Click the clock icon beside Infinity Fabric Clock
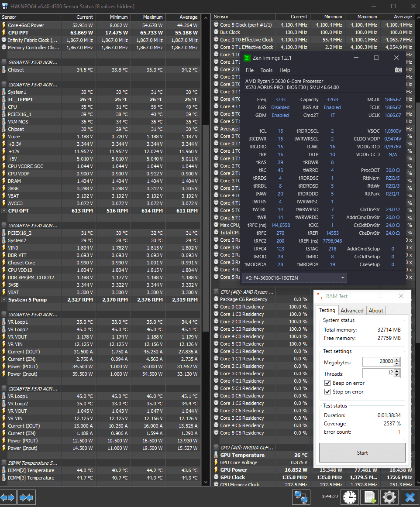Image resolution: width=420 pixels, height=507 pixels. 4,40
